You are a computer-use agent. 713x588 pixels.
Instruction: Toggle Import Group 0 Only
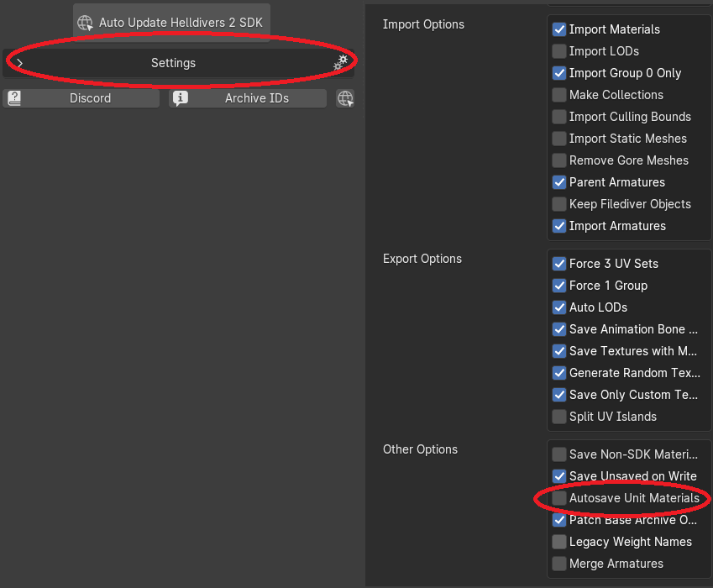(559, 73)
